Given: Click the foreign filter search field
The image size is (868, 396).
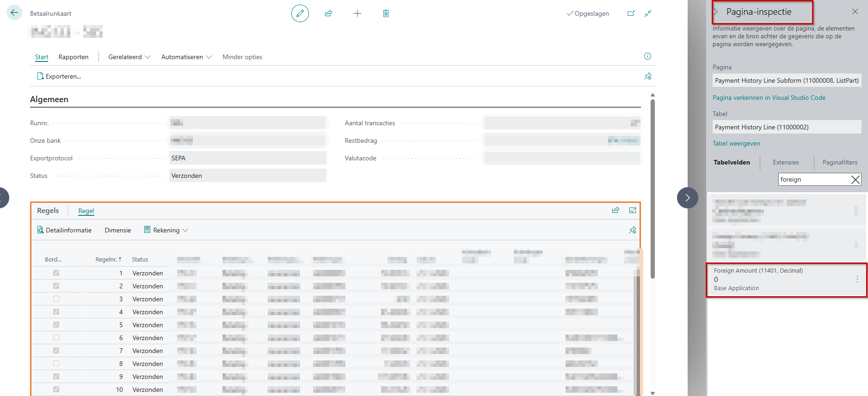Looking at the screenshot, I should (x=814, y=179).
